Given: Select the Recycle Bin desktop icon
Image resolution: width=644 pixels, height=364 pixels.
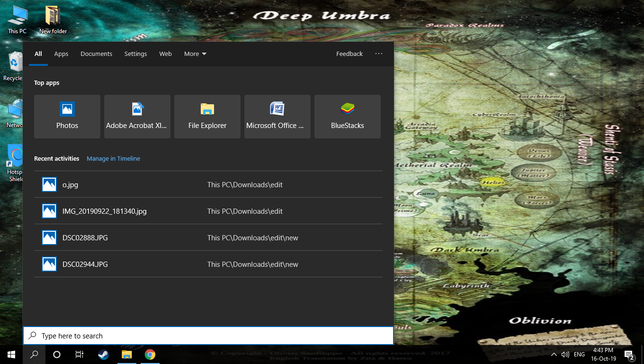Looking at the screenshot, I should (13, 66).
